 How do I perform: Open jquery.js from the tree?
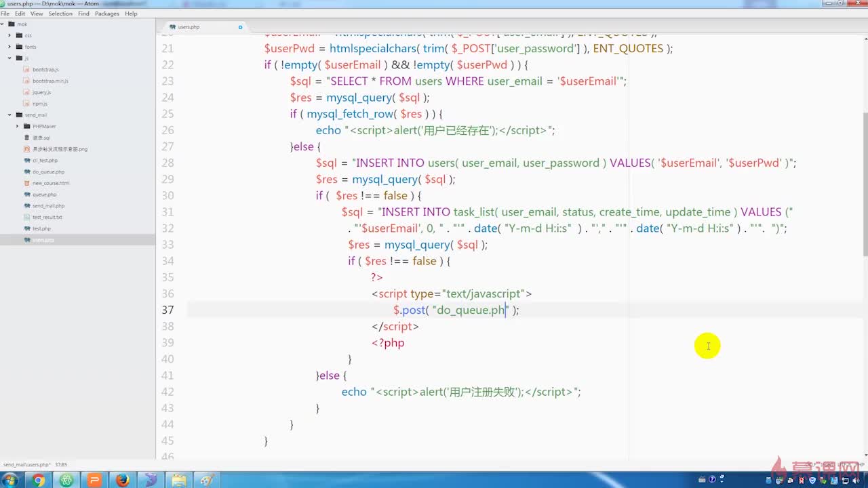41,92
